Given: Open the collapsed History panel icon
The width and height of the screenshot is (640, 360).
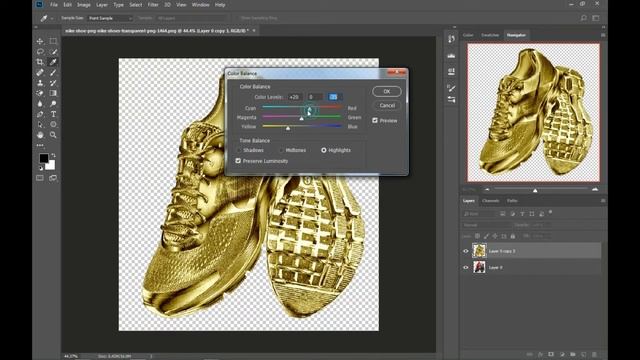Looking at the screenshot, I should [x=451, y=39].
